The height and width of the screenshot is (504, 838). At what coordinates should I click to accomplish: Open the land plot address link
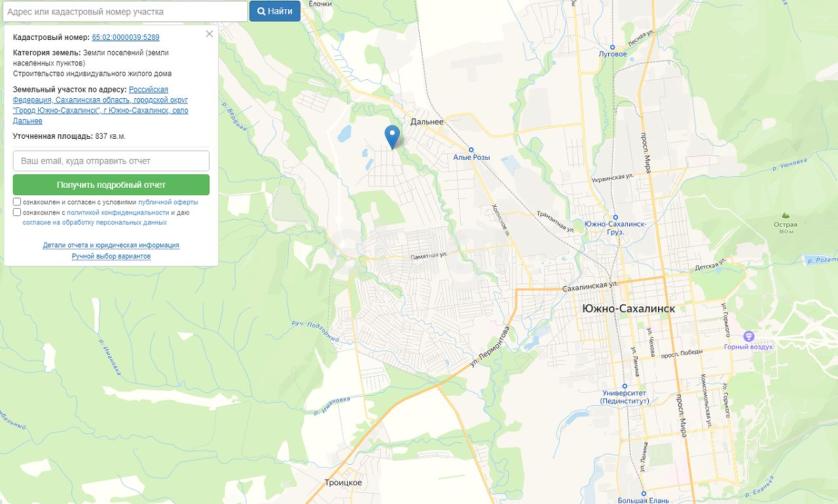(100, 105)
